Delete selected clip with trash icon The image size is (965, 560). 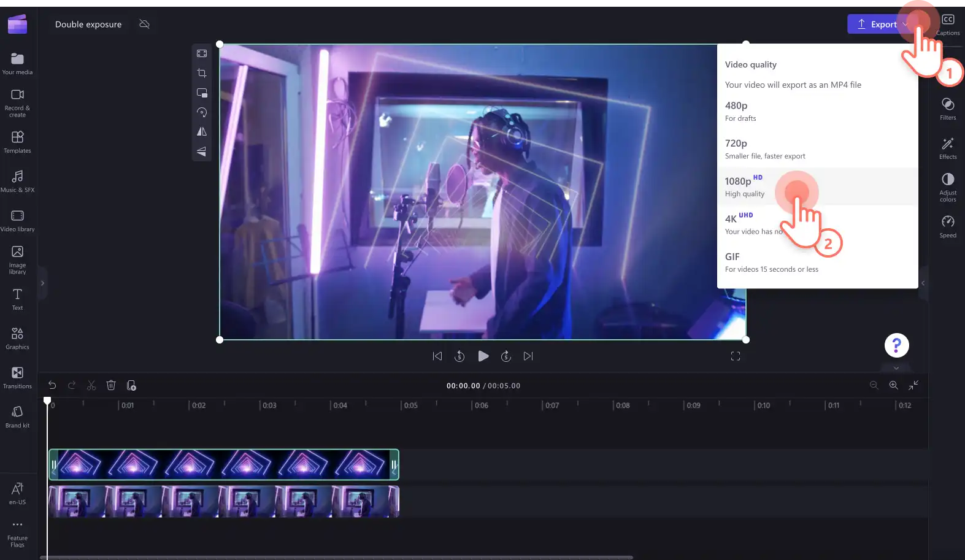click(111, 385)
